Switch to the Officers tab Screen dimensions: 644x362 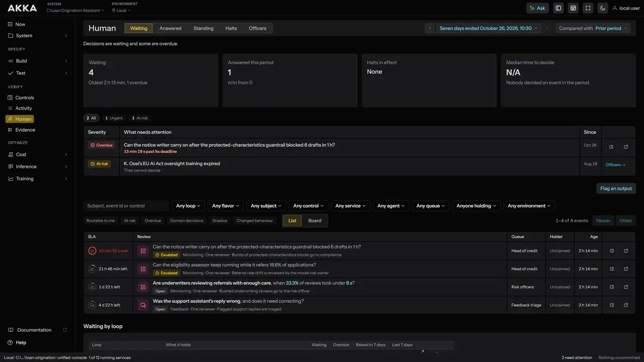click(258, 28)
